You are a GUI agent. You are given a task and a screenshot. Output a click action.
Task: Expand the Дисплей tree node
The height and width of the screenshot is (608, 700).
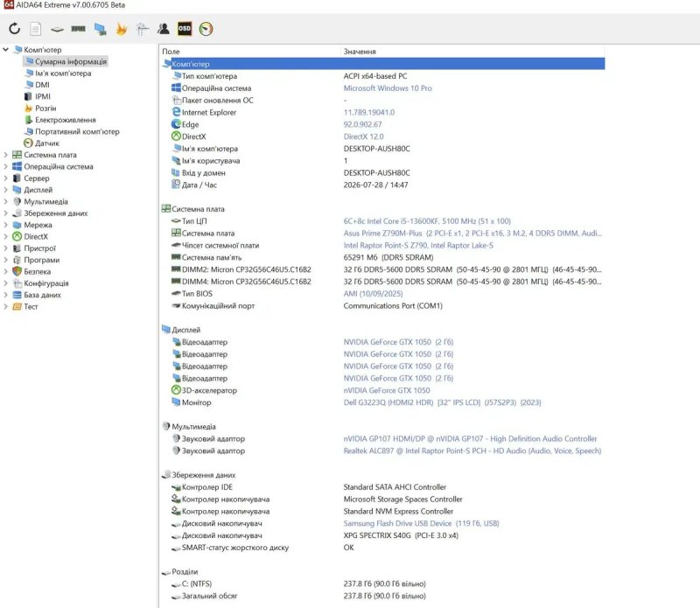click(6, 190)
